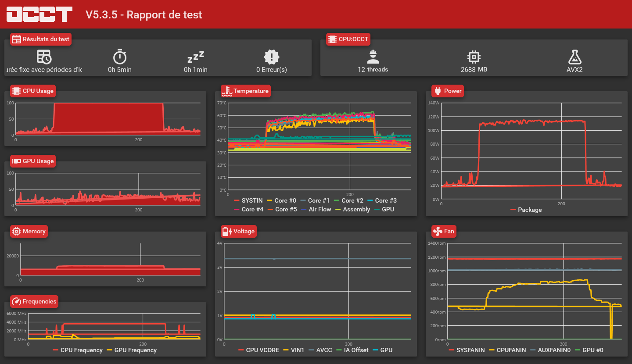Click the Fan panel label

click(x=444, y=232)
